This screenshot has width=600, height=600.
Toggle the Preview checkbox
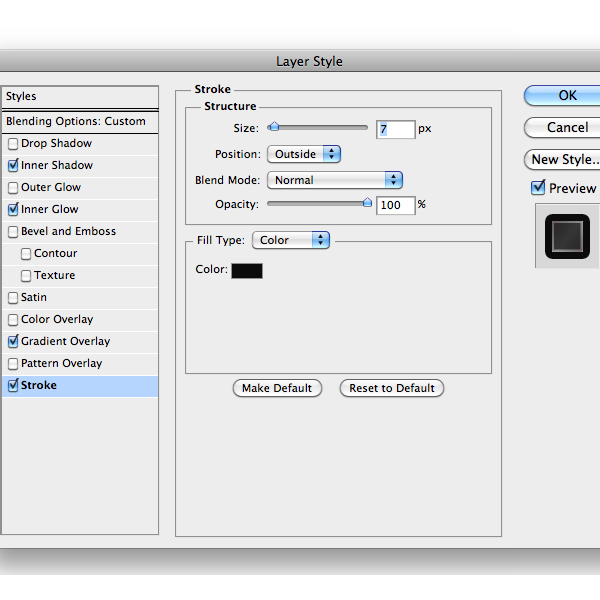pyautogui.click(x=538, y=188)
